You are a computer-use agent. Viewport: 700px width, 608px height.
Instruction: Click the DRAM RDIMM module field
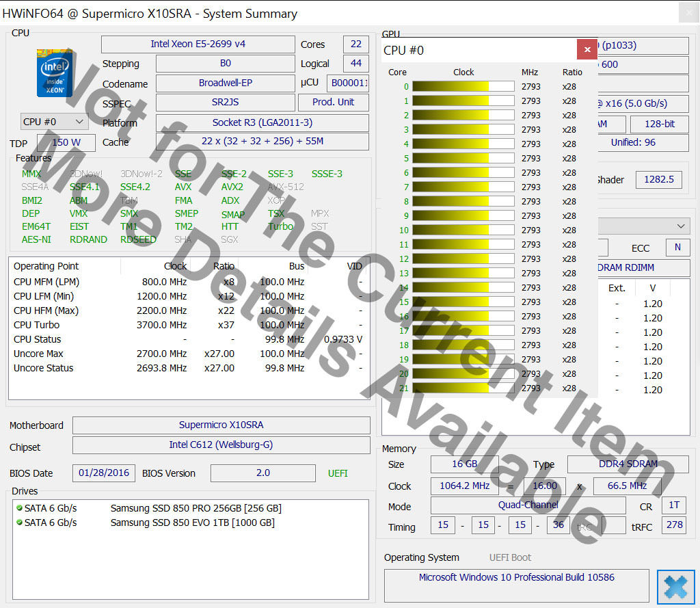(643, 267)
